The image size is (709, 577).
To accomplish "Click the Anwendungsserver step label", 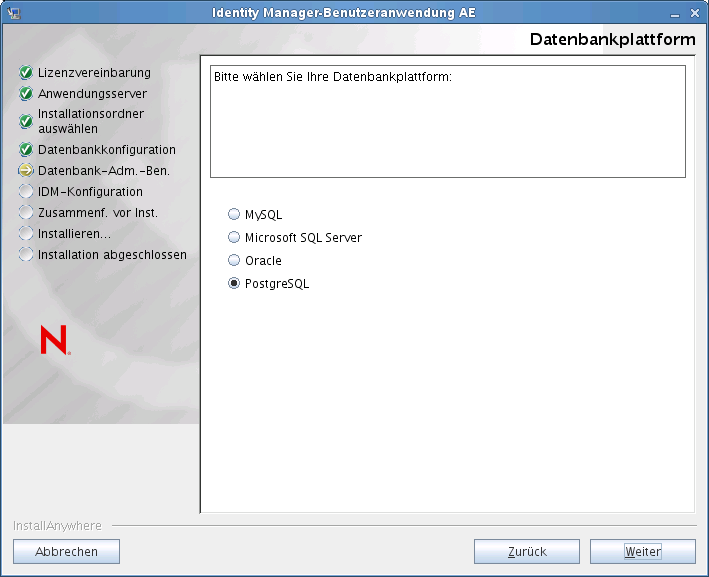I will [92, 94].
